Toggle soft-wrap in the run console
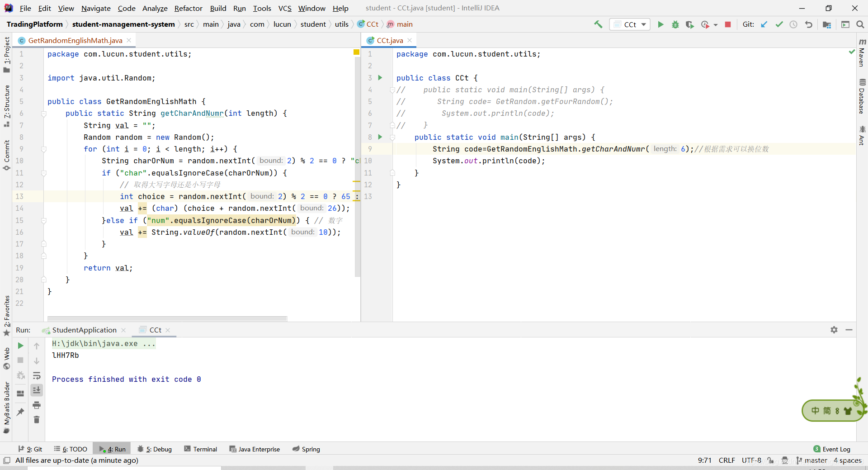The height and width of the screenshot is (470, 868). tap(37, 375)
